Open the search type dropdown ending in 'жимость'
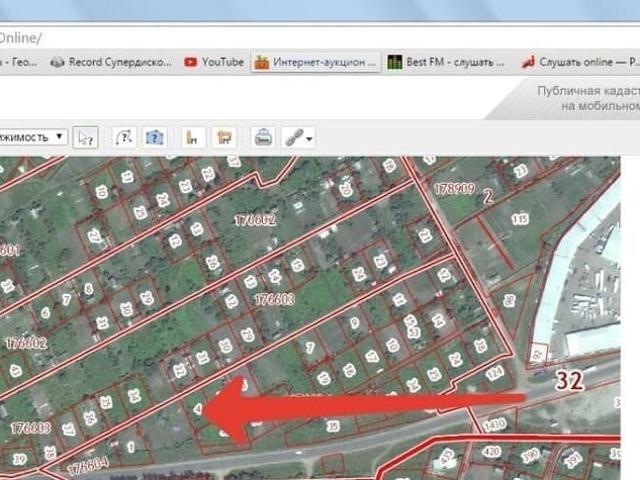This screenshot has height=480, width=640. (x=33, y=137)
